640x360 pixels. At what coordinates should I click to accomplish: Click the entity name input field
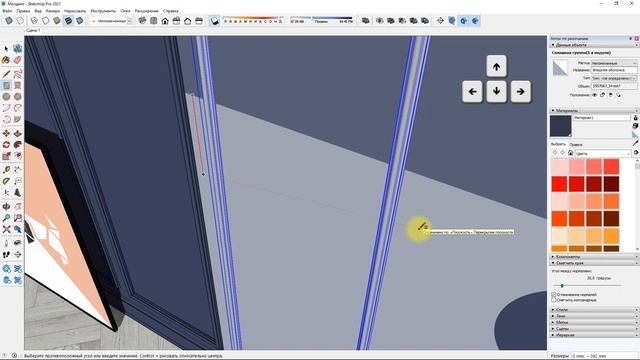pos(614,71)
